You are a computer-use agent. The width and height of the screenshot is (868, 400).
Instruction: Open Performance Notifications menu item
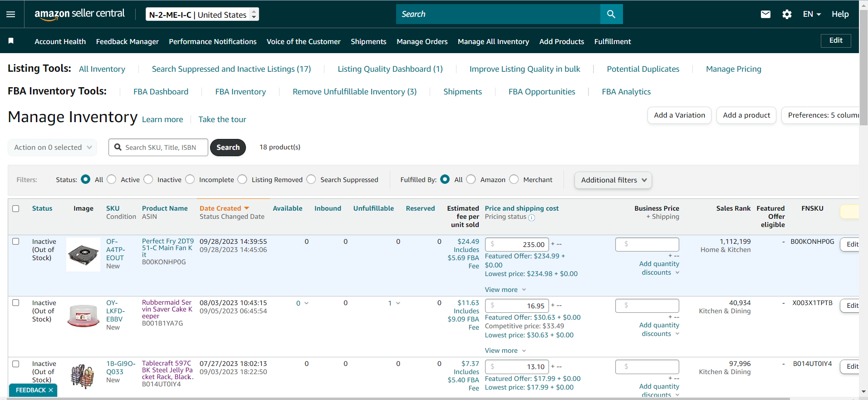click(213, 41)
